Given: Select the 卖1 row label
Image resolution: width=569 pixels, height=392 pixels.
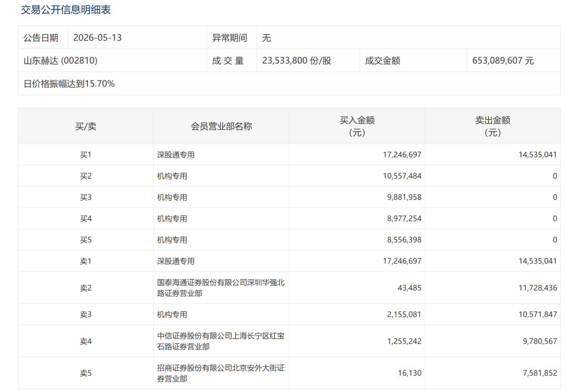Looking at the screenshot, I should (86, 261).
